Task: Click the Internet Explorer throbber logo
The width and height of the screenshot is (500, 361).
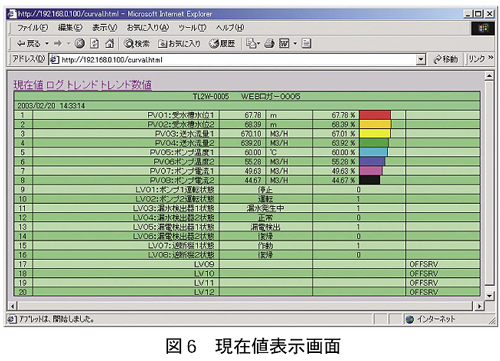Action: [x=483, y=29]
